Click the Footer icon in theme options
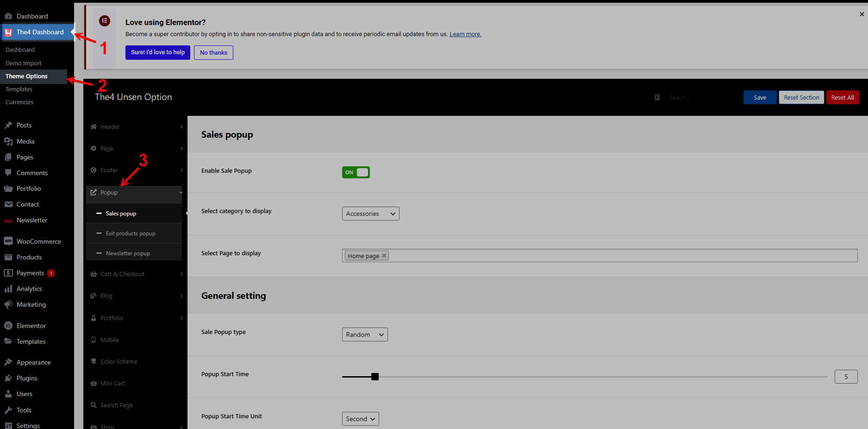Viewport: 868px width, 429px height. pyautogui.click(x=94, y=170)
